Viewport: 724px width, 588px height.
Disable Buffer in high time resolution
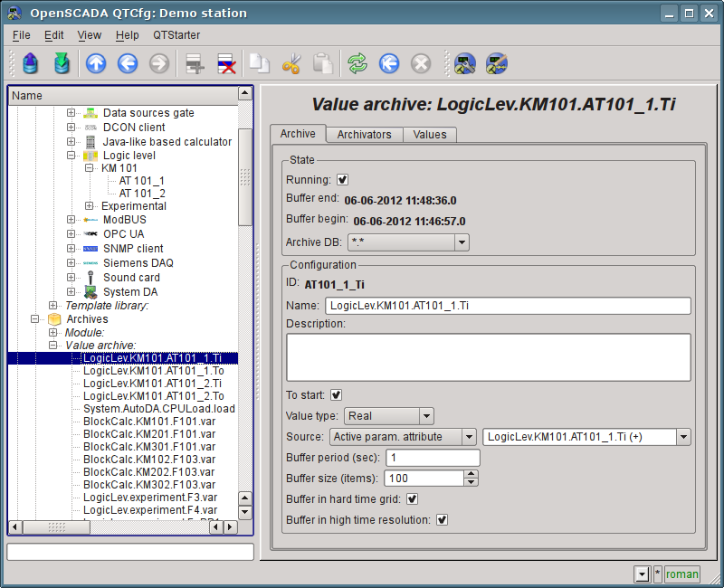(443, 520)
